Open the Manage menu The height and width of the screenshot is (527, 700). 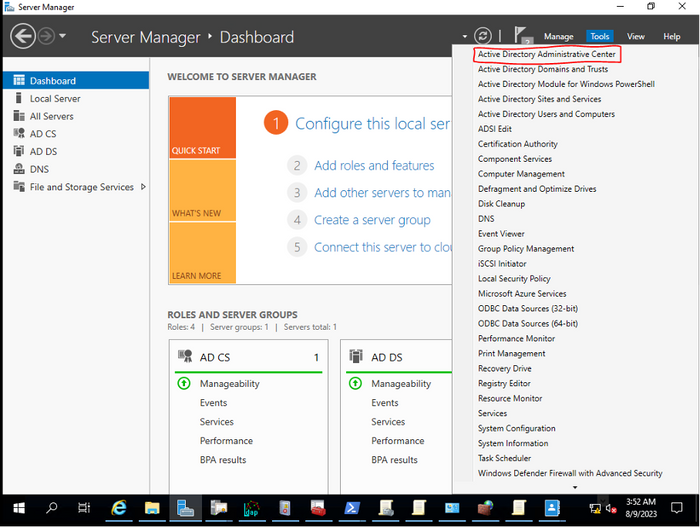[558, 37]
